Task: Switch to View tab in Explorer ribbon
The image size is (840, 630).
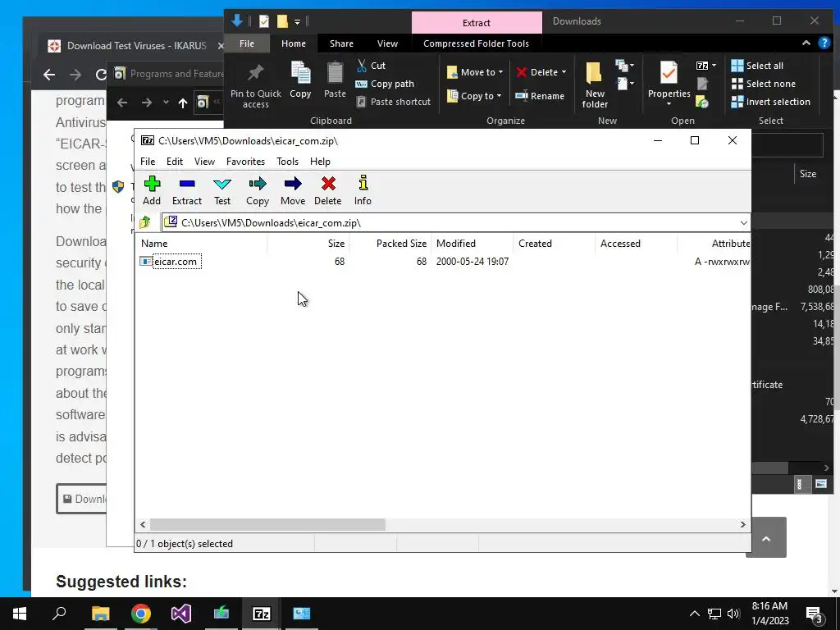Action: coord(387,43)
